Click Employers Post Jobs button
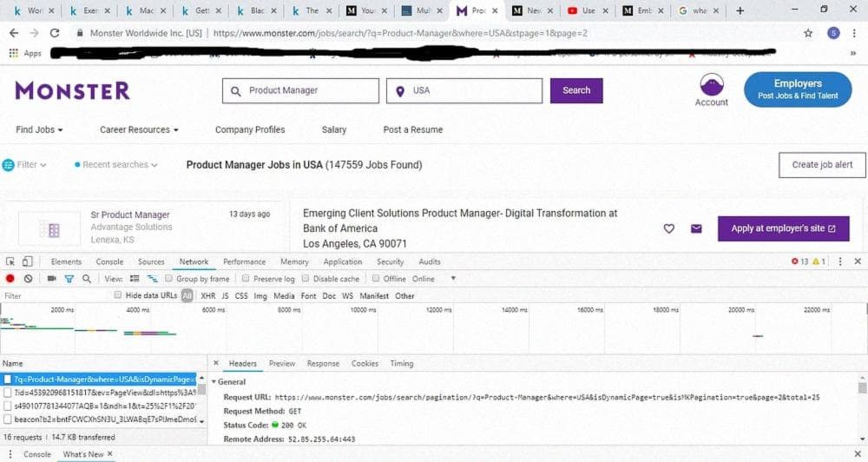 [x=798, y=89]
